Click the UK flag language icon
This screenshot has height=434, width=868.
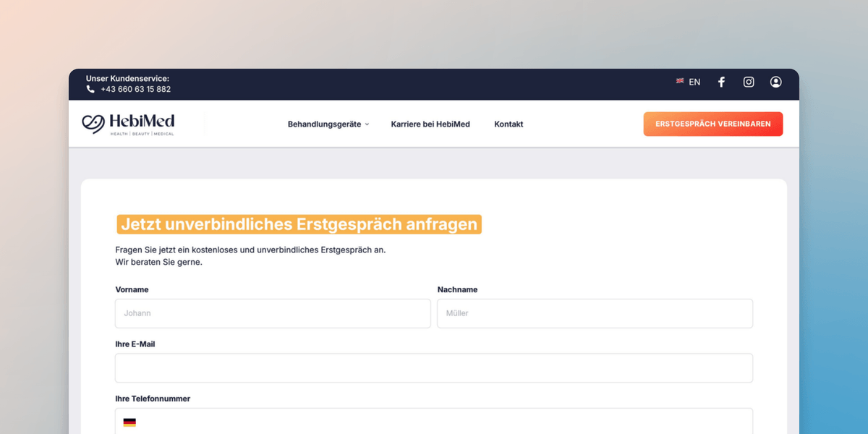click(680, 81)
